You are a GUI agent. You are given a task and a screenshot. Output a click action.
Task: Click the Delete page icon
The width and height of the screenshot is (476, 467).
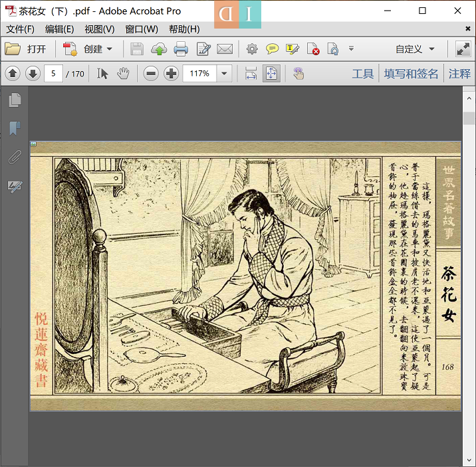pyautogui.click(x=313, y=48)
